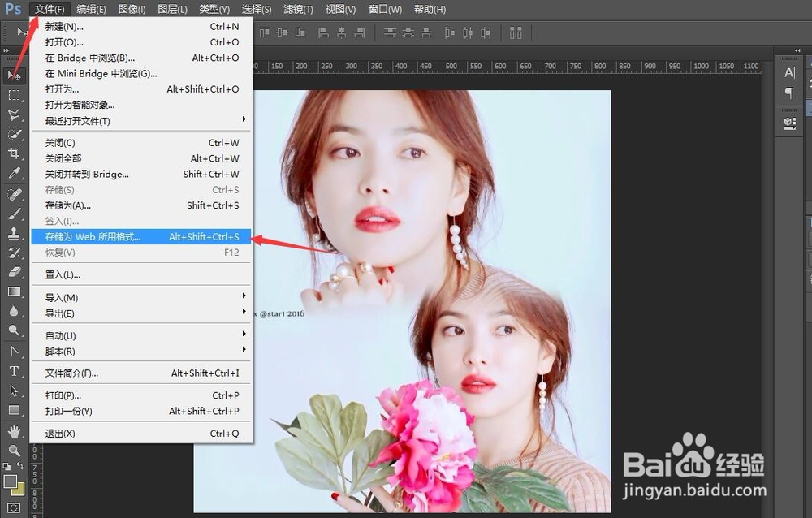Distribute top edges in options bar
Screen dimensions: 812x518
(x=391, y=33)
